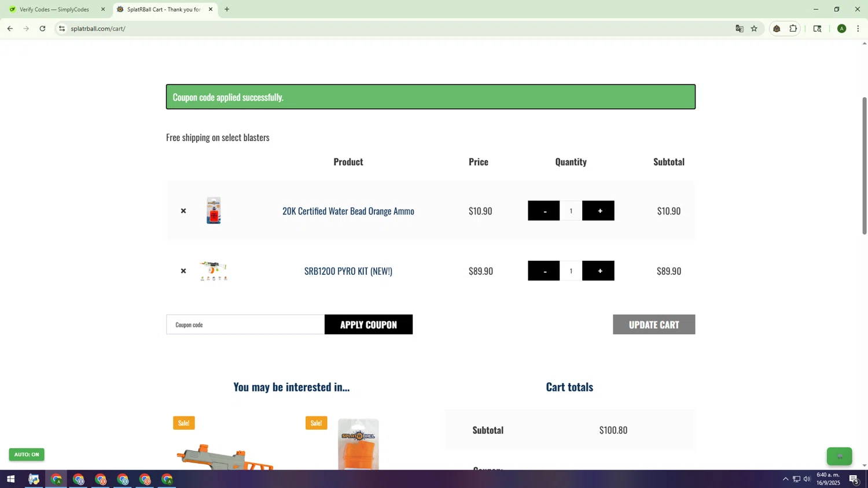This screenshot has width=868, height=488.
Task: Increase quantity of Orange Ammo
Action: 598,211
